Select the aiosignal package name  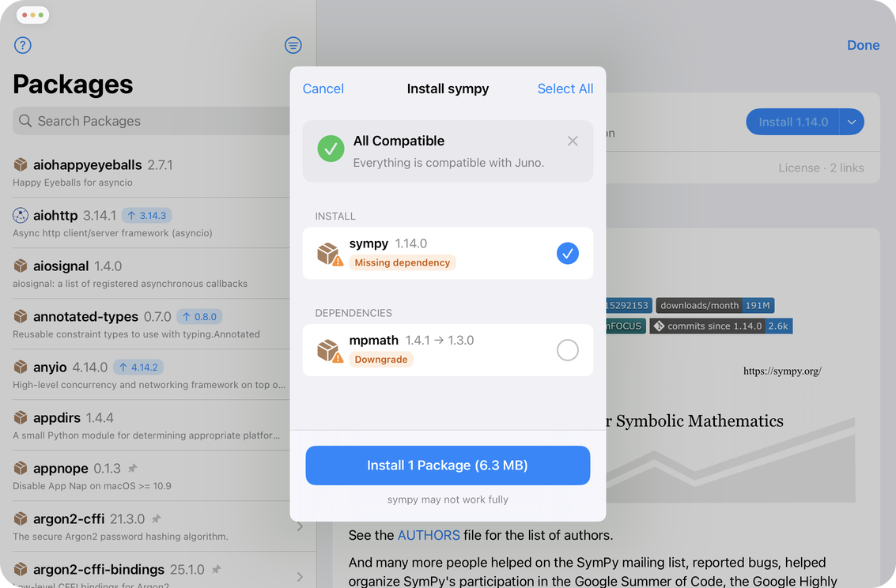[x=61, y=266]
